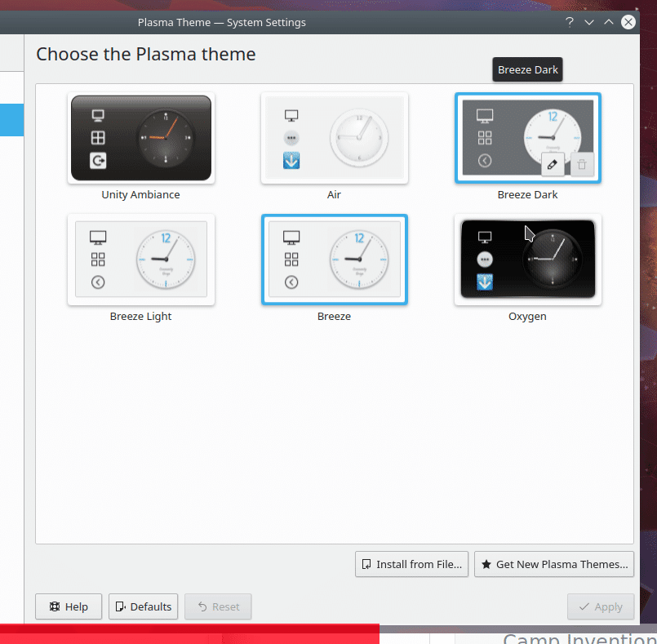Open Get New Plasma Themes dialog

coord(554,564)
